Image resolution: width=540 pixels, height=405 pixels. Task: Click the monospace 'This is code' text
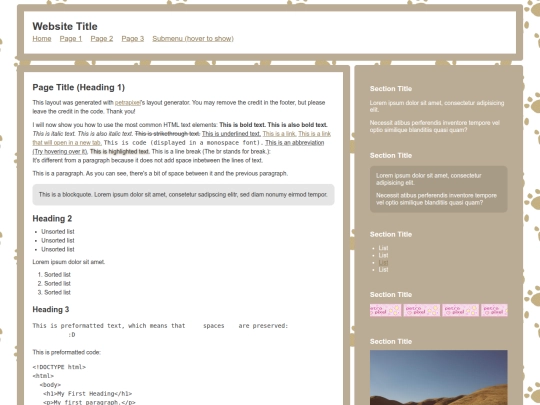[x=183, y=143]
